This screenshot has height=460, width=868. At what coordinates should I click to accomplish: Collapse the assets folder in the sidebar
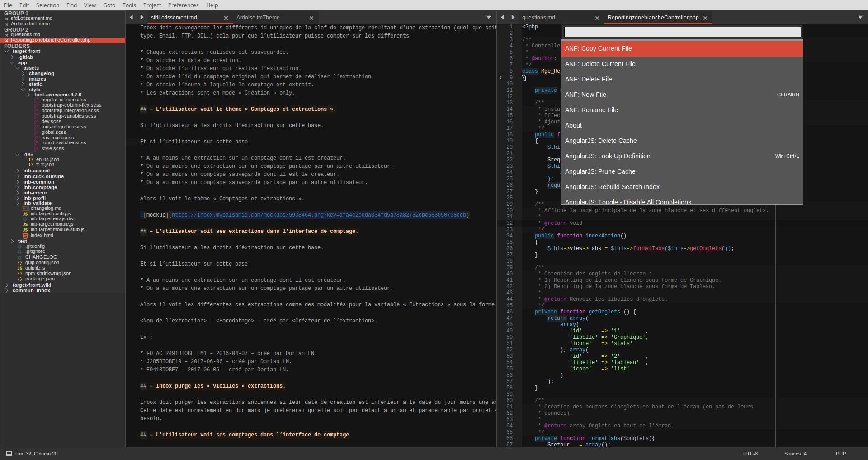click(18, 68)
